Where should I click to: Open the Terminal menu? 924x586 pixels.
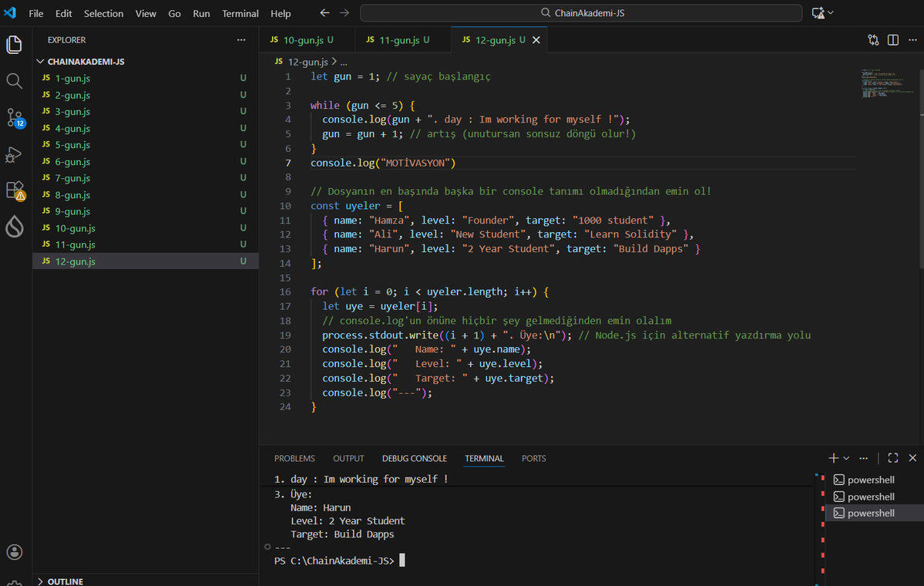pyautogui.click(x=240, y=13)
